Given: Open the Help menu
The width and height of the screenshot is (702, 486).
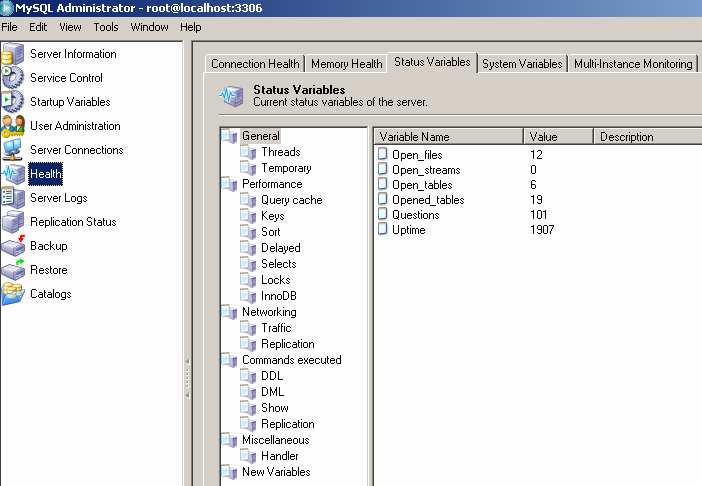Looking at the screenshot, I should click(191, 27).
